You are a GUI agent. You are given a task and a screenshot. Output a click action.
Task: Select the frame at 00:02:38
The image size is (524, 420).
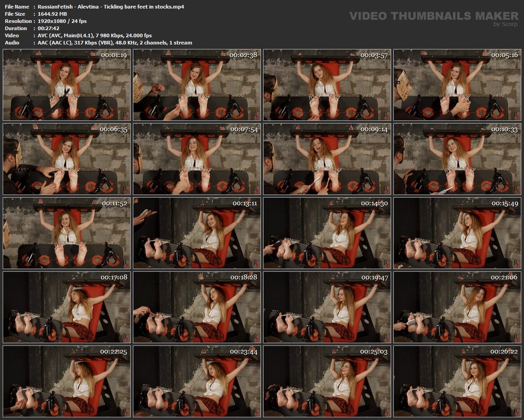[x=197, y=85]
